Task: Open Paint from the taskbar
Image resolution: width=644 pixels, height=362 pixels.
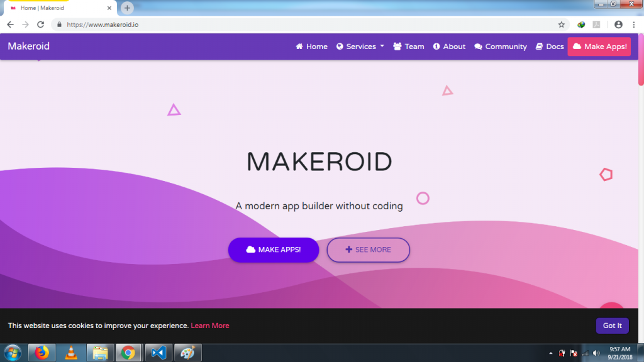Action: pyautogui.click(x=187, y=353)
